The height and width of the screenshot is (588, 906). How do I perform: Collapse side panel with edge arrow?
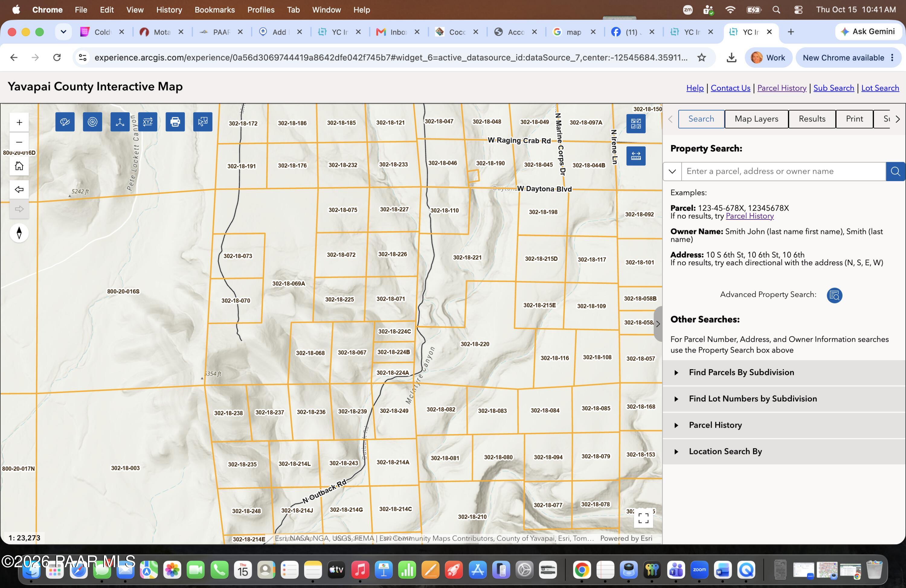coord(658,324)
